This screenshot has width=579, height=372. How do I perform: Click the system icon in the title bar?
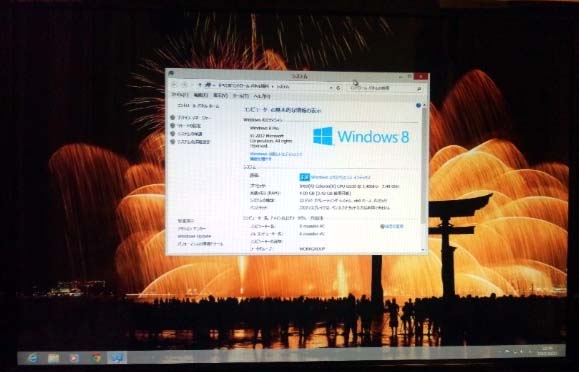coord(171,73)
